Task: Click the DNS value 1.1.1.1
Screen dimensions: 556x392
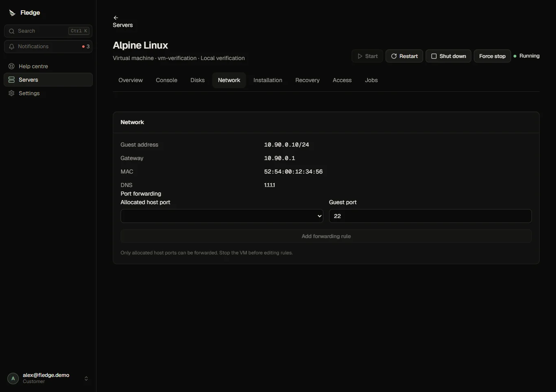Action: (x=269, y=185)
